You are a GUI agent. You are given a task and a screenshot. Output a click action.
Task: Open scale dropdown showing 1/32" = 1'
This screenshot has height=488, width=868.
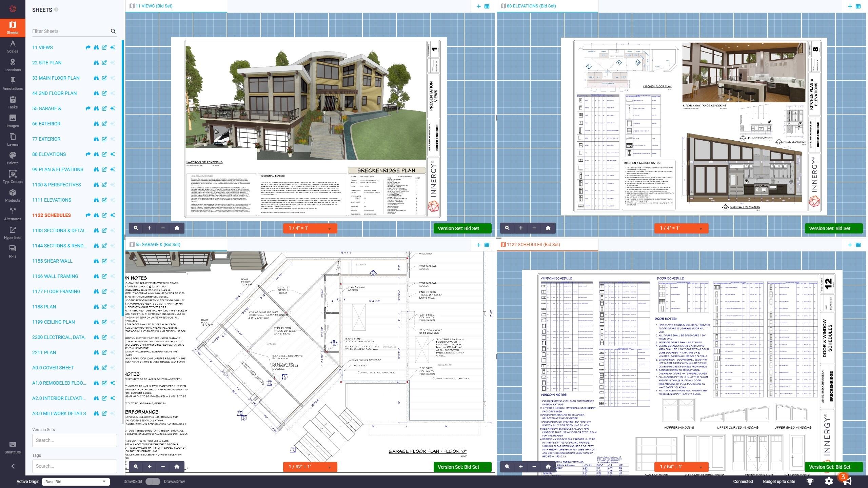pos(310,467)
